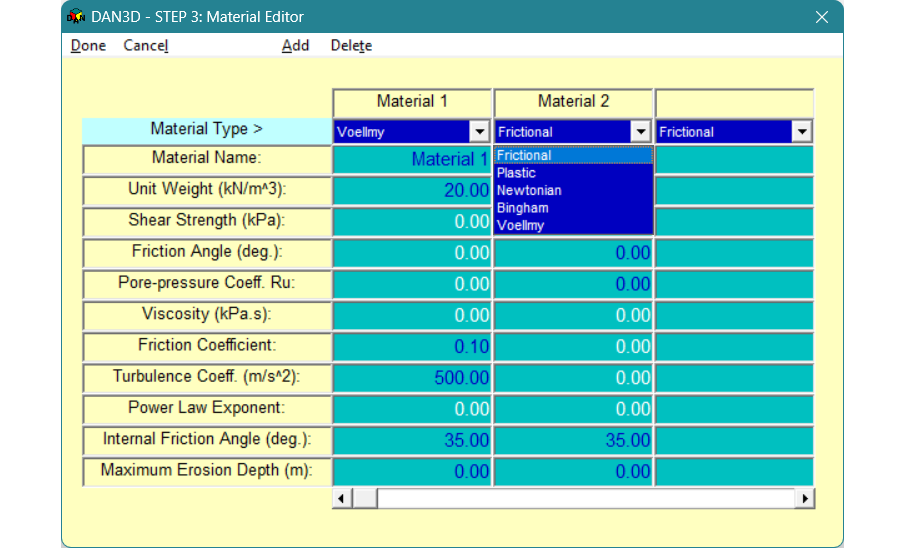Click Material 2 friction angle cell
Viewport: 905px width, 548px height.
point(573,253)
